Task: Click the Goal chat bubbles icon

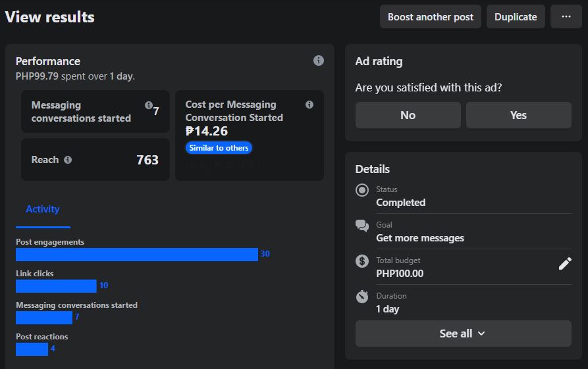Action: [x=362, y=226]
